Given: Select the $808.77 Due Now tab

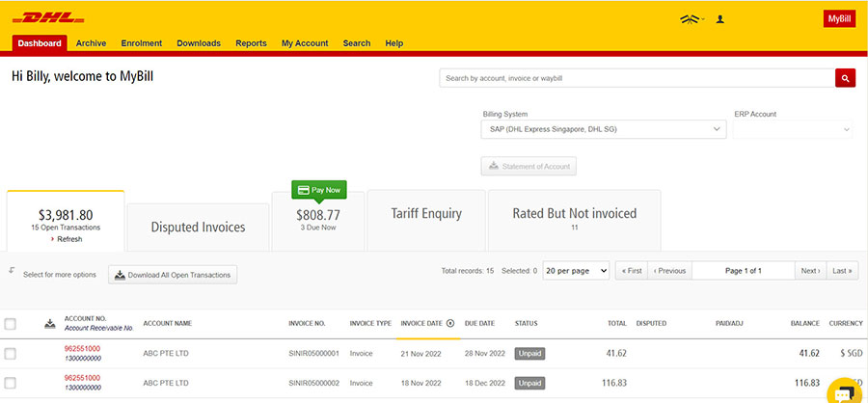Looking at the screenshot, I should coord(318,222).
